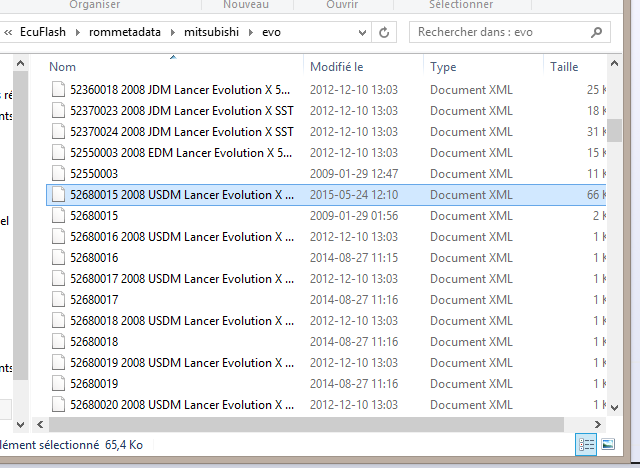Click file icon of 52360018 JDM Lancer
640x468 pixels.
(x=59, y=89)
